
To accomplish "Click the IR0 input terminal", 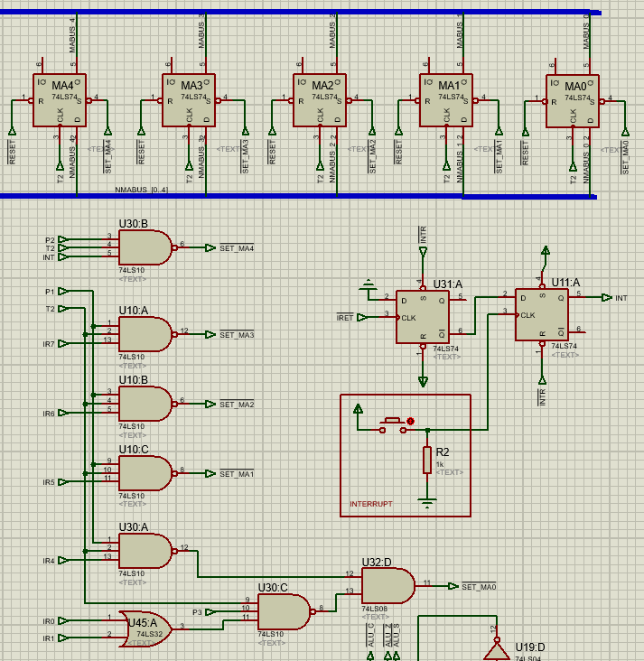I will pos(63,621).
